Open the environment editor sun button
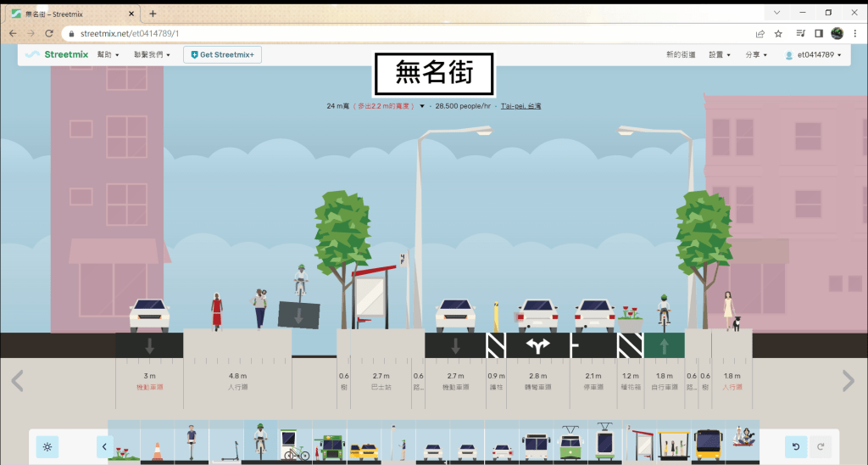 click(x=47, y=446)
